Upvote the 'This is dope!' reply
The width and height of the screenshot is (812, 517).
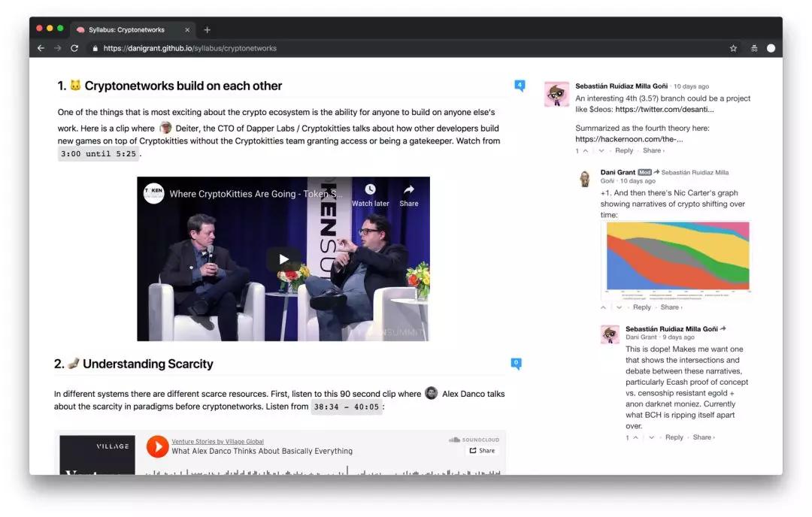(635, 438)
